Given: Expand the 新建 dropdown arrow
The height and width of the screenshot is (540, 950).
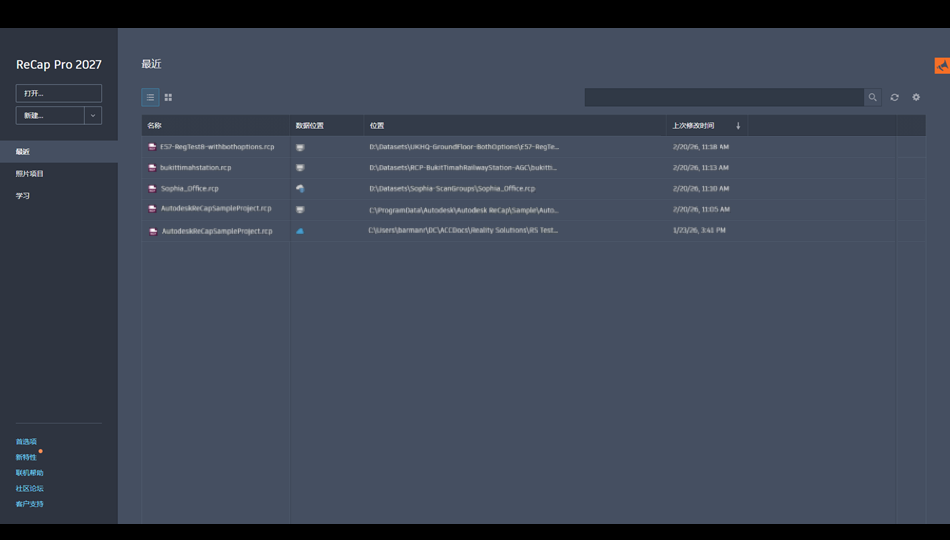Looking at the screenshot, I should coord(93,115).
